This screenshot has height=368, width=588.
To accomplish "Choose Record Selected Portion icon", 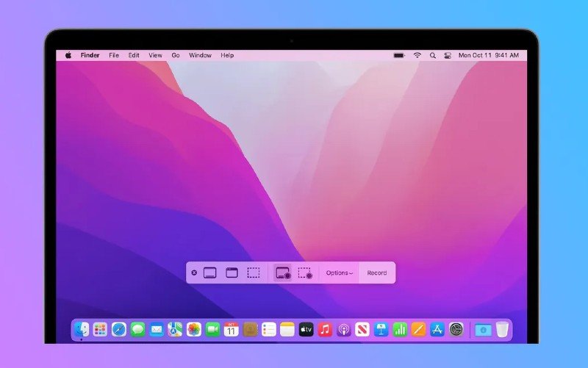I will 305,273.
